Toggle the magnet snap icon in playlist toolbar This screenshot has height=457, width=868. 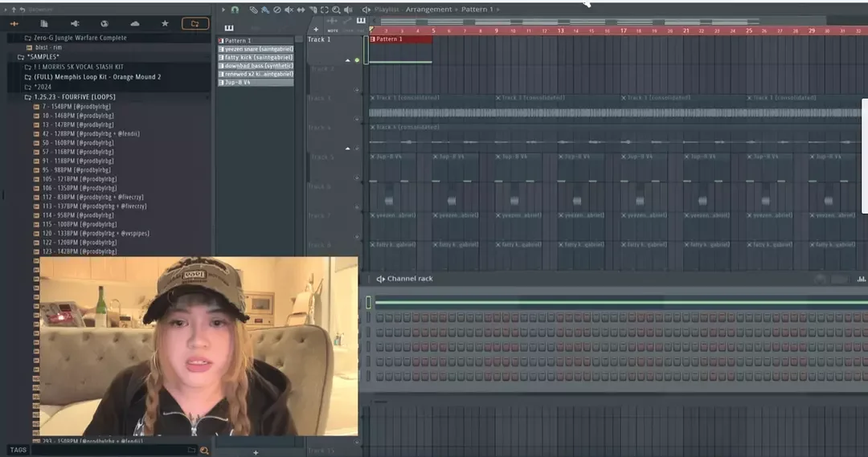tap(235, 10)
